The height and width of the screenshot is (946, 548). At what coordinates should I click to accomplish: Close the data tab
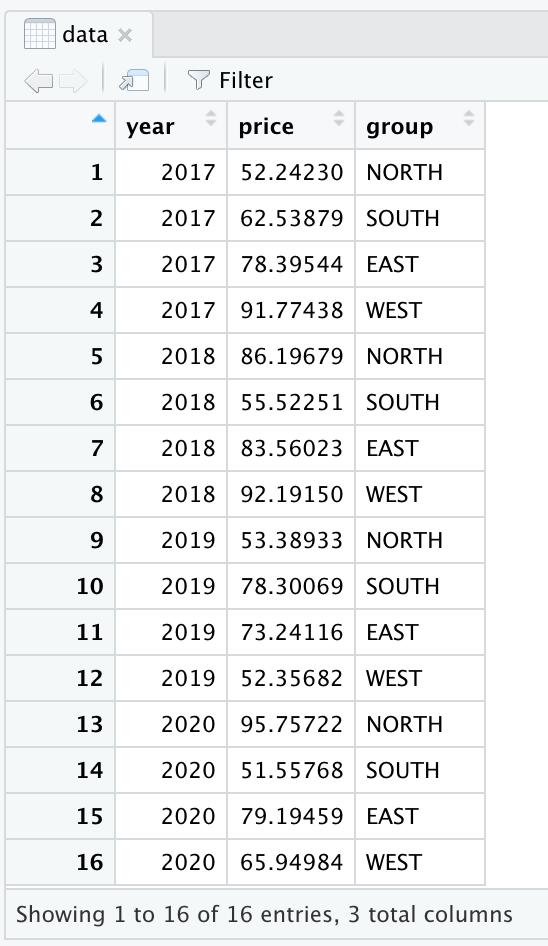(125, 36)
